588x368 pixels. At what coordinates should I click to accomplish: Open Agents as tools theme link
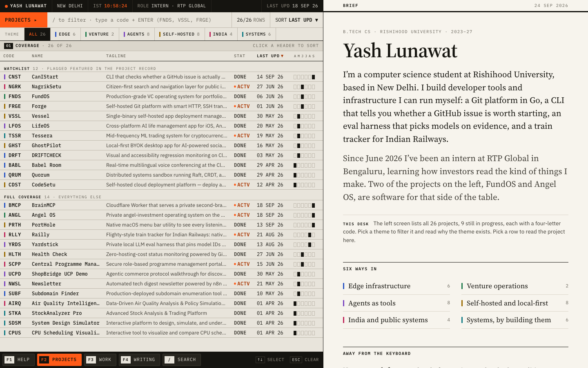coord(396,303)
